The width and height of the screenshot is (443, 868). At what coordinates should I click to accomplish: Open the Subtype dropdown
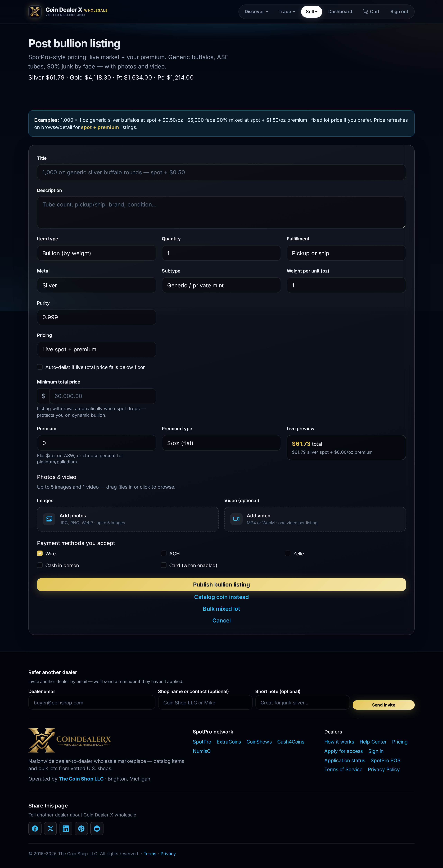pyautogui.click(x=221, y=285)
